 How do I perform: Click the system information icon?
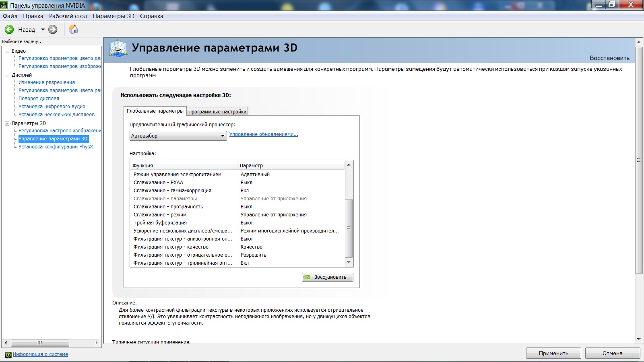coord(8,355)
